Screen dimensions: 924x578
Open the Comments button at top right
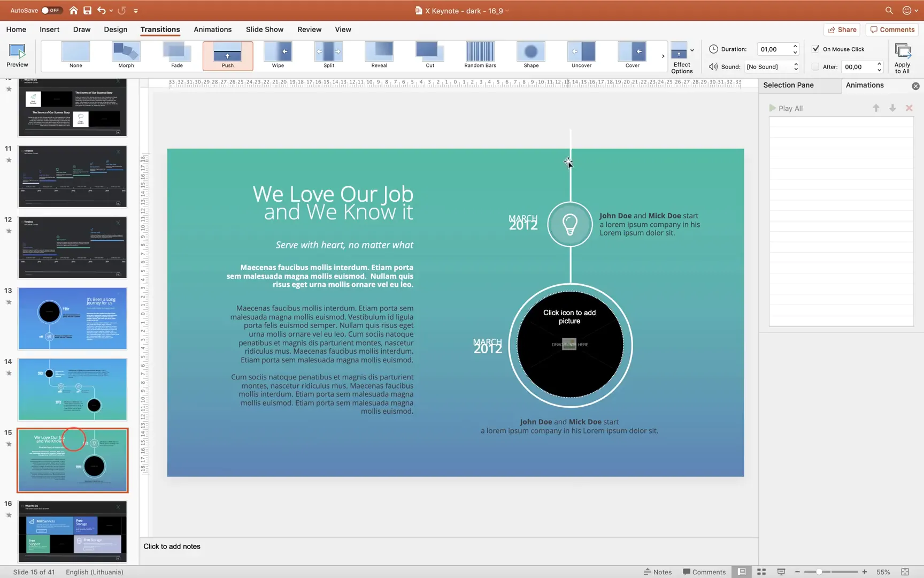click(x=892, y=29)
